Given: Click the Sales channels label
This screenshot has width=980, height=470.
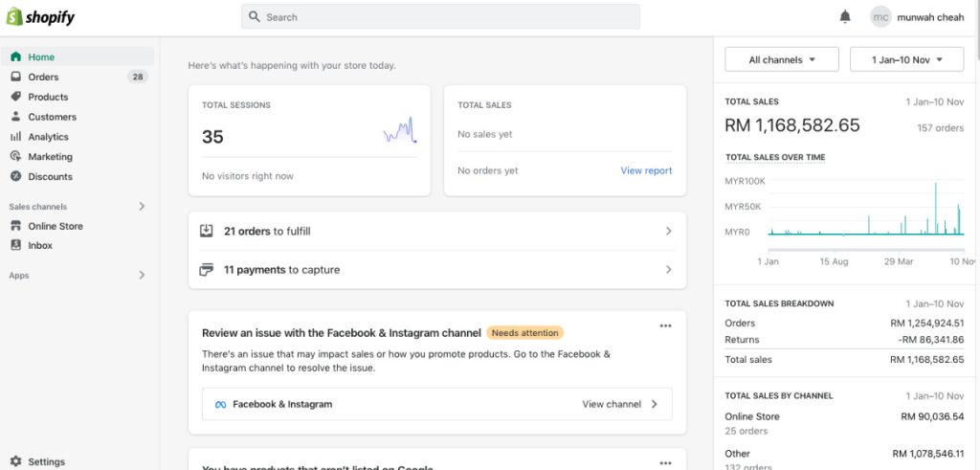Looking at the screenshot, I should [38, 207].
